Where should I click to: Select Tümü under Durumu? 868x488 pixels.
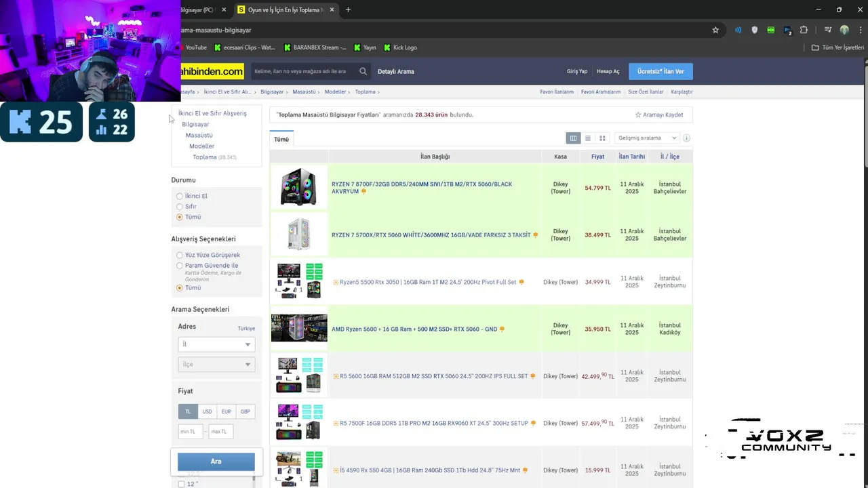pyautogui.click(x=180, y=217)
